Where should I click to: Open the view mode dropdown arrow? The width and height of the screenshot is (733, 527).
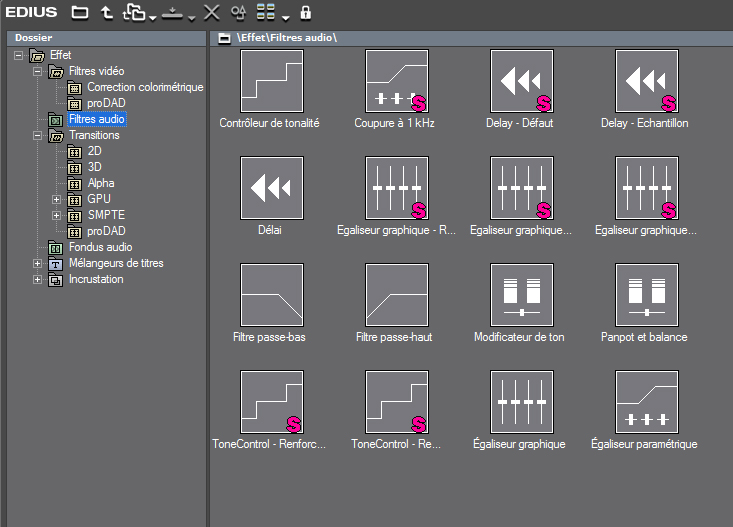click(286, 18)
